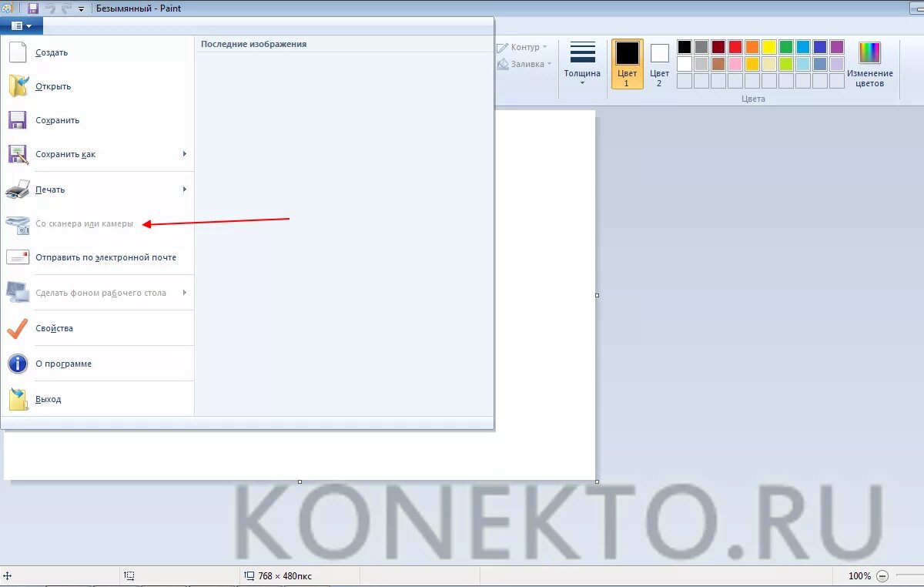Click the Paint app icon in title bar
Image resolution: width=924 pixels, height=587 pixels.
pos(7,8)
